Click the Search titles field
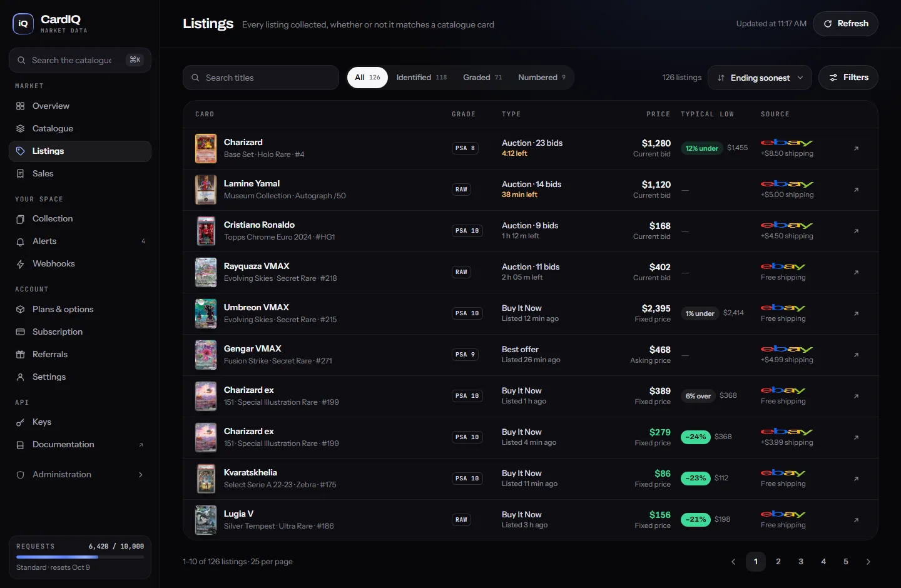 (x=261, y=78)
